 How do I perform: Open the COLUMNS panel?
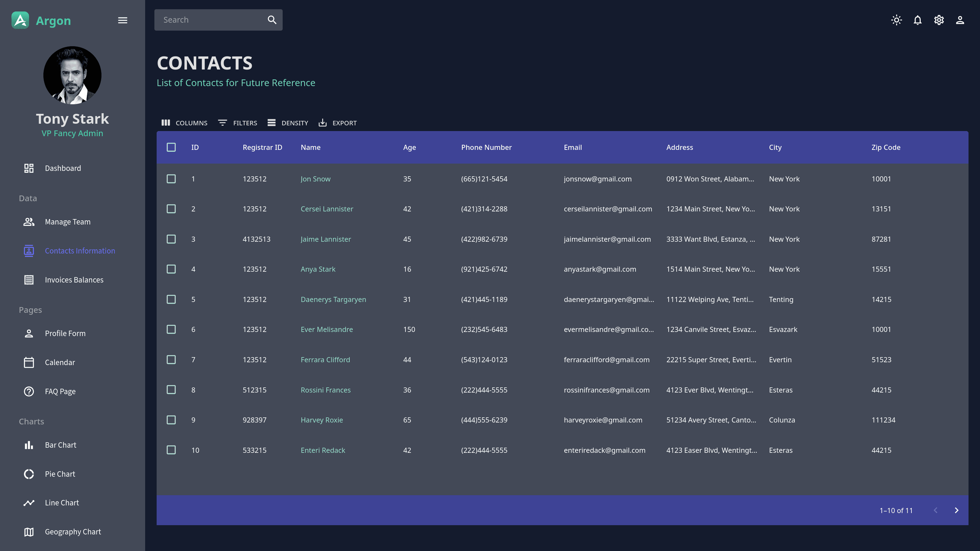184,123
